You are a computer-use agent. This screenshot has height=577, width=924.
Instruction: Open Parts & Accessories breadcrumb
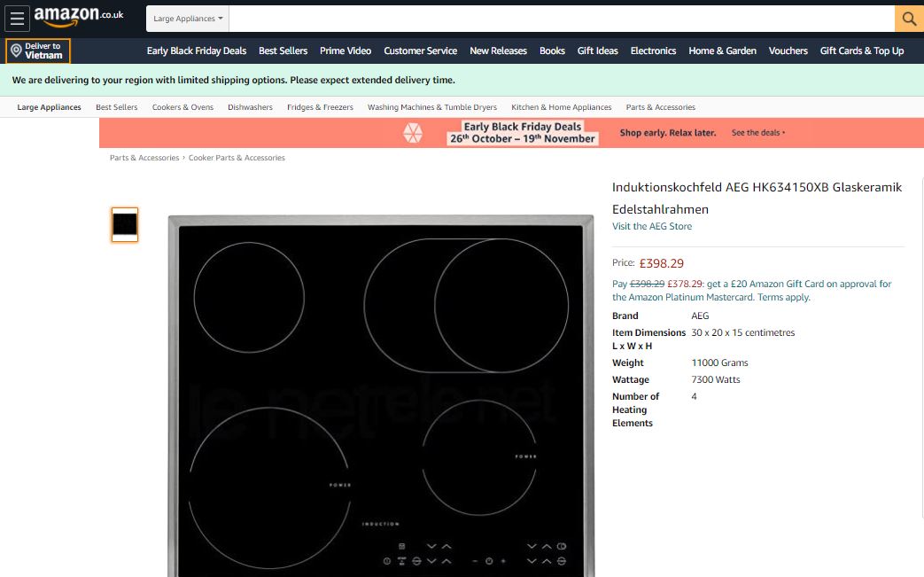point(144,158)
